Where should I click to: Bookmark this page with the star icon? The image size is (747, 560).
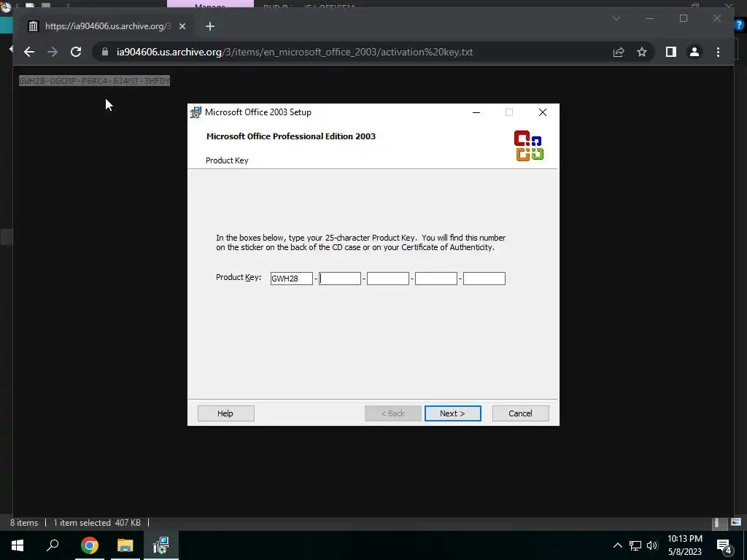click(x=642, y=52)
